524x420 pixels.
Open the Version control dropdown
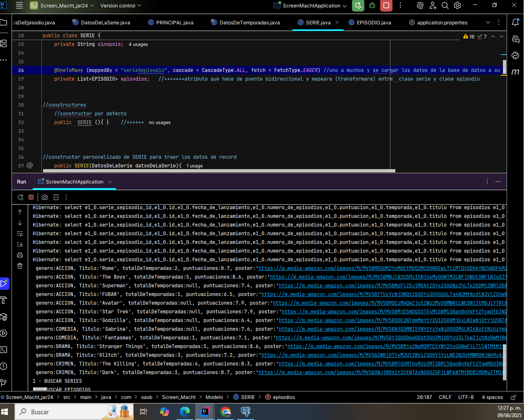coord(121,5)
